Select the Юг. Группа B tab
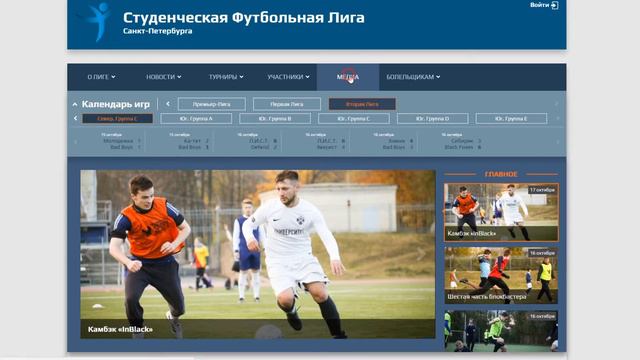 [275, 119]
